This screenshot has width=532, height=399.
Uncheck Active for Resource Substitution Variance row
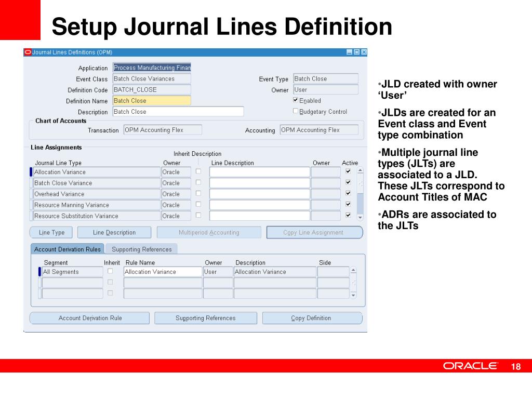(348, 215)
